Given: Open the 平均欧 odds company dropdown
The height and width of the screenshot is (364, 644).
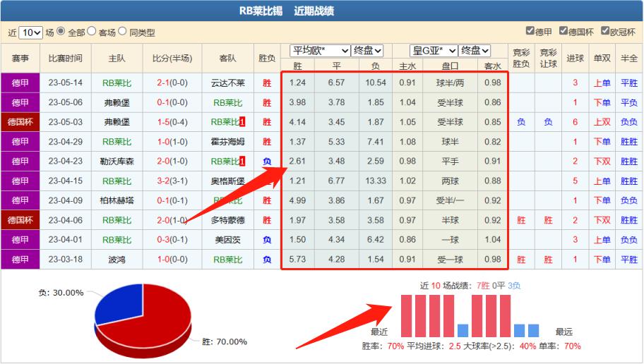Looking at the screenshot, I should 320,51.
